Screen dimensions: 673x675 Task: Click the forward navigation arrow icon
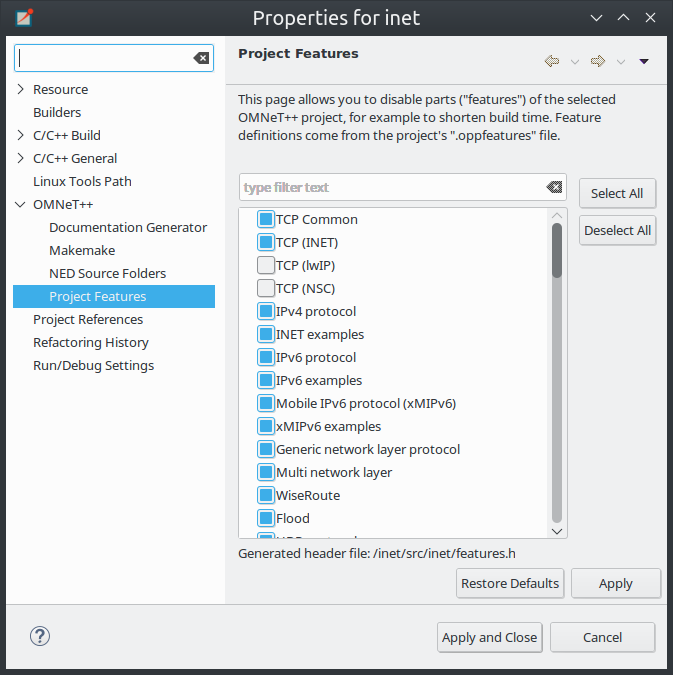[598, 61]
